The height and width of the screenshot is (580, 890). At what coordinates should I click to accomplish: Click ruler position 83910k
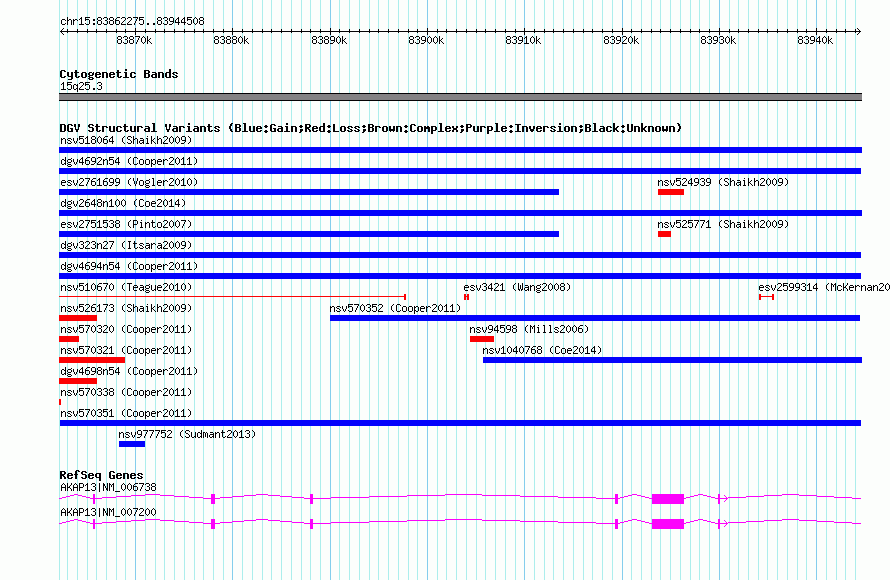523,40
